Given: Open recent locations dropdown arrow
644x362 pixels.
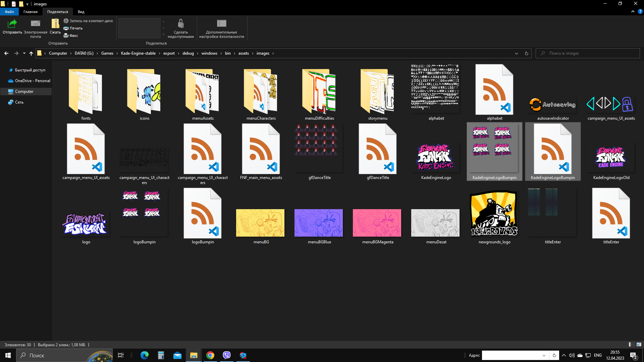Looking at the screenshot, I should pos(24,53).
